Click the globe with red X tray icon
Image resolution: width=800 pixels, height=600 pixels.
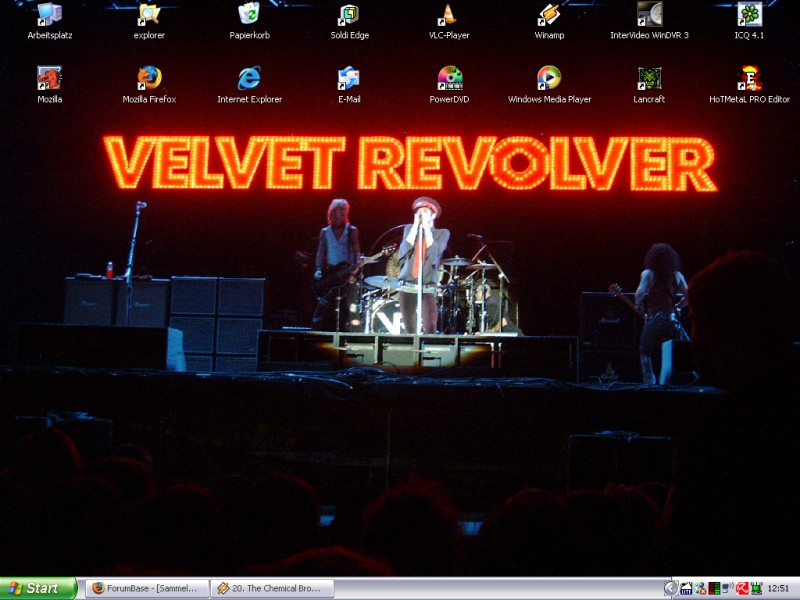[701, 589]
